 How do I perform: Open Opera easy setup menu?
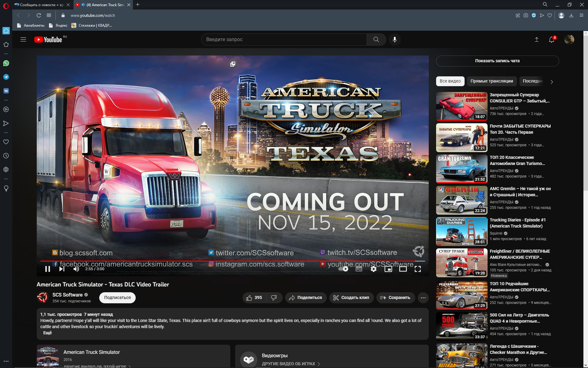point(582,15)
